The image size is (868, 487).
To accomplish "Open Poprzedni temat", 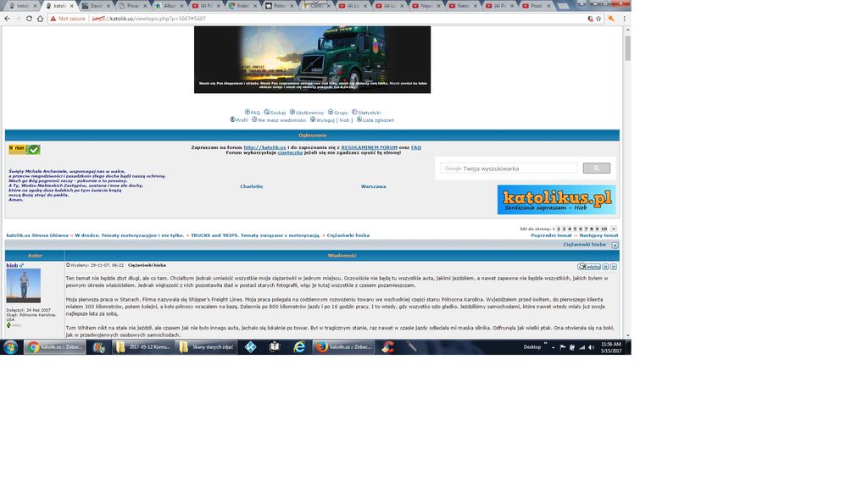I will pos(551,235).
